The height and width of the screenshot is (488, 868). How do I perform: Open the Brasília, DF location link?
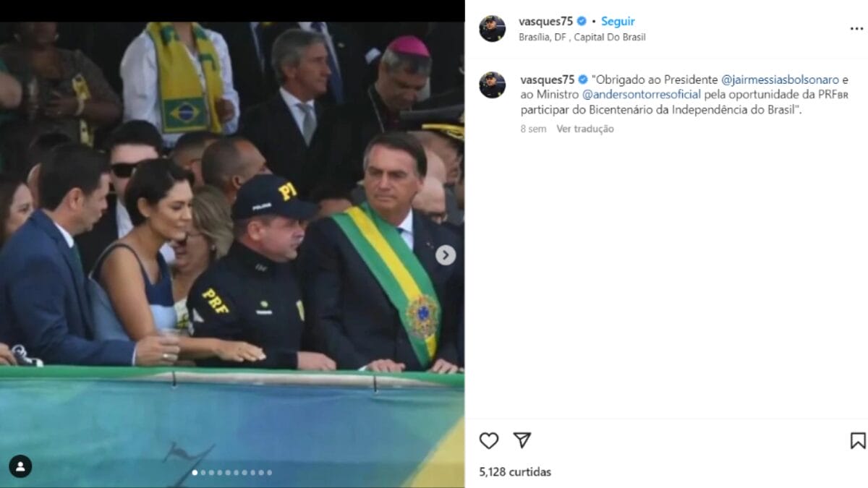click(582, 37)
